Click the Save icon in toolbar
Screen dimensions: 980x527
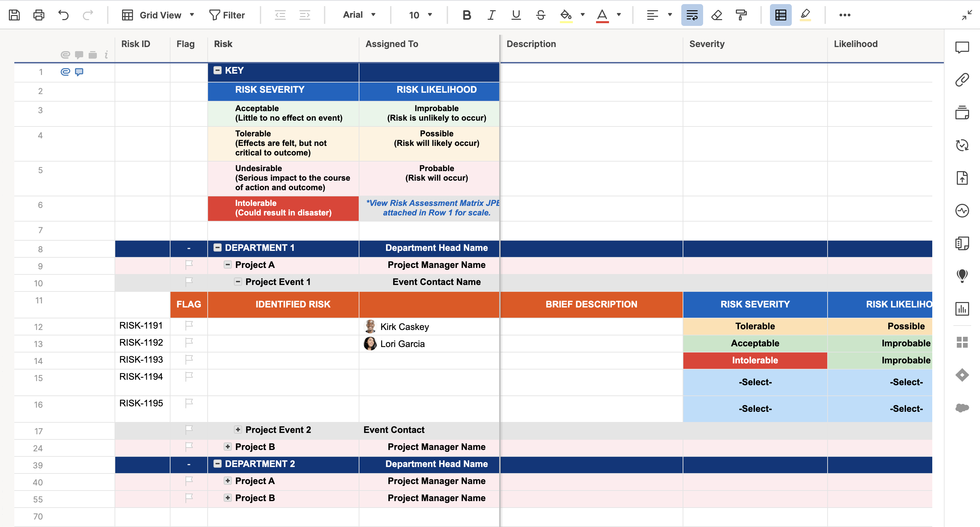point(14,15)
